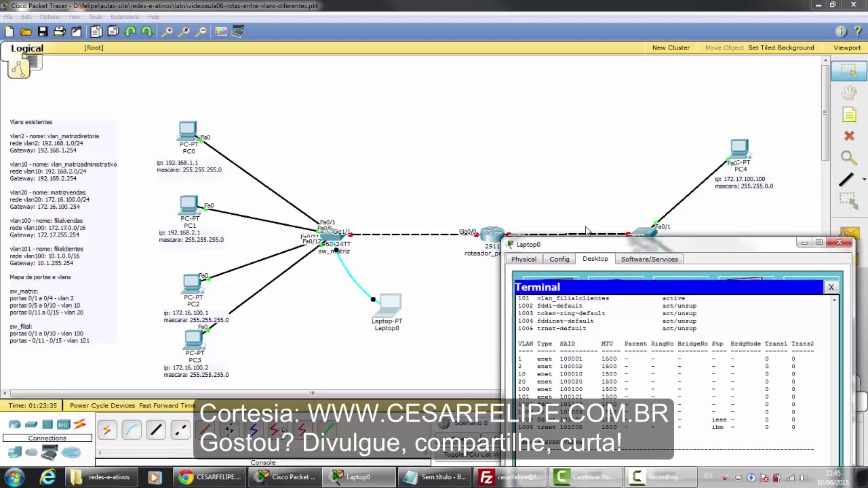
Task: Save the network with the floppy icon
Action: [43, 31]
